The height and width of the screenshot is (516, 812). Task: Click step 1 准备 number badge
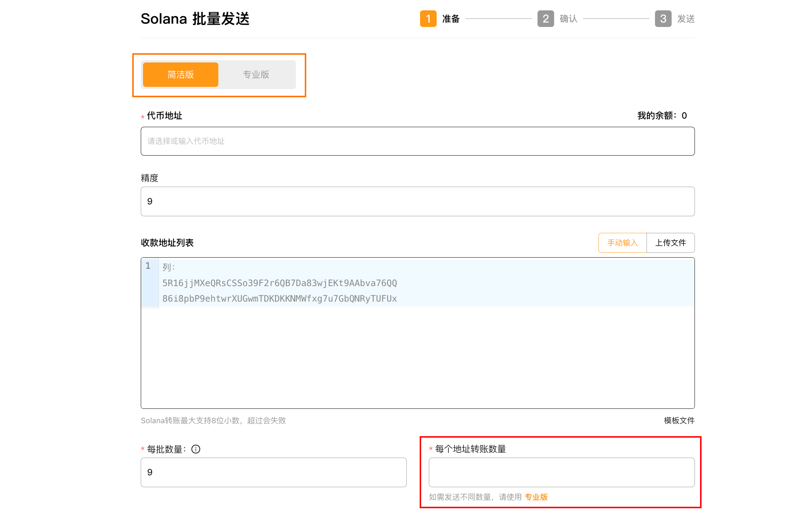(x=428, y=18)
